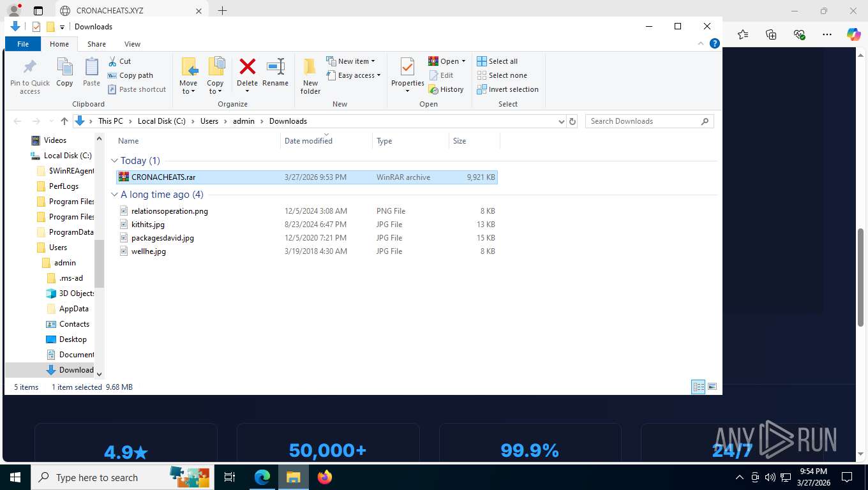Open the Easy access dropdown
The height and width of the screenshot is (490, 868).
[x=353, y=75]
